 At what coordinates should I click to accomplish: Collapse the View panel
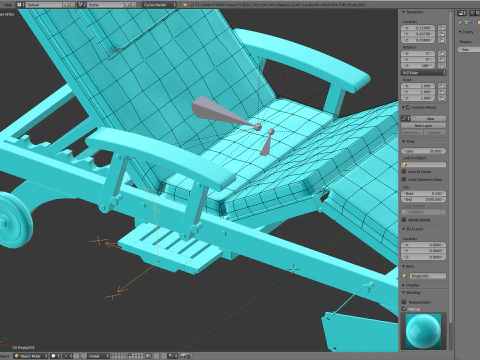(x=403, y=142)
